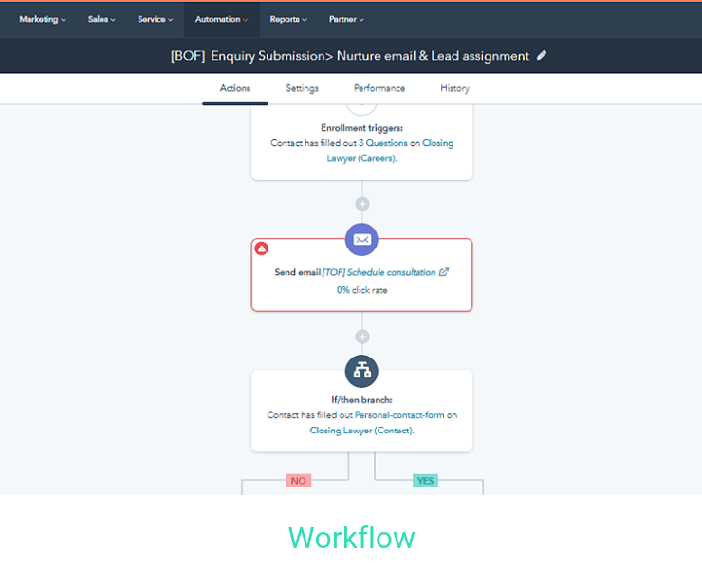
Task: Expand the Service menu
Action: click(x=155, y=19)
